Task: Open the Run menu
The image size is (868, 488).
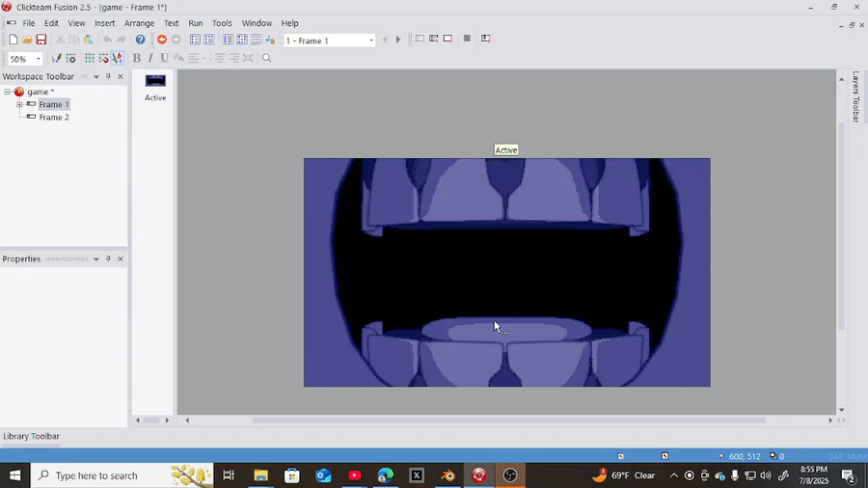Action: 196,23
